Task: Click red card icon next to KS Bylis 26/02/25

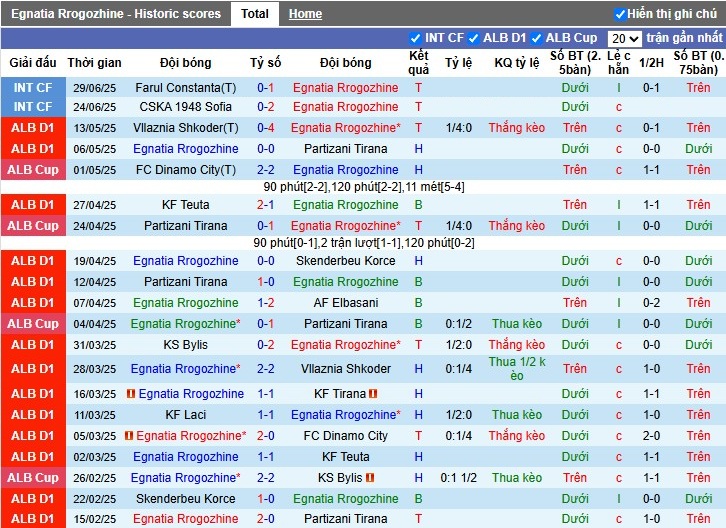Action: tap(370, 478)
